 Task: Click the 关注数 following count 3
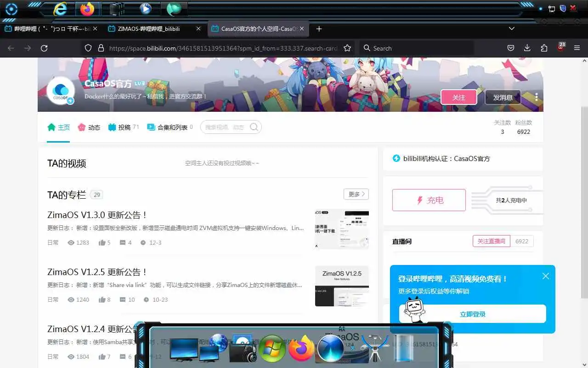[x=502, y=132]
